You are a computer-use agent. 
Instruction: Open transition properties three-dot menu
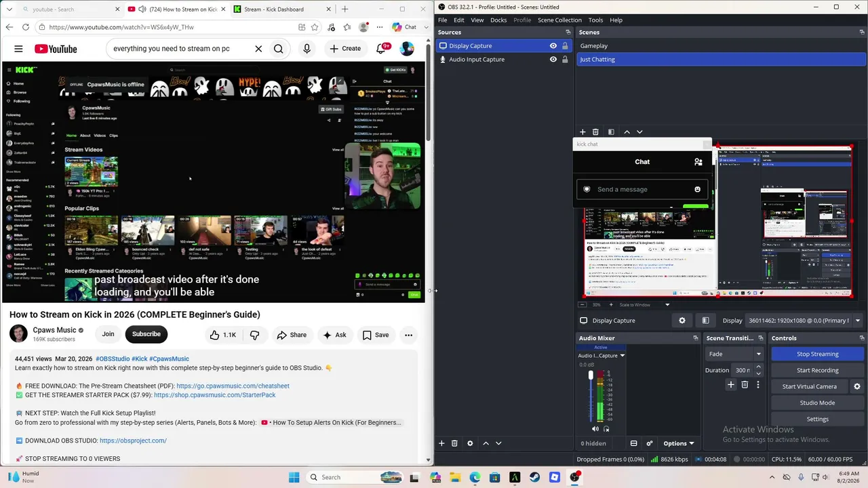point(758,385)
